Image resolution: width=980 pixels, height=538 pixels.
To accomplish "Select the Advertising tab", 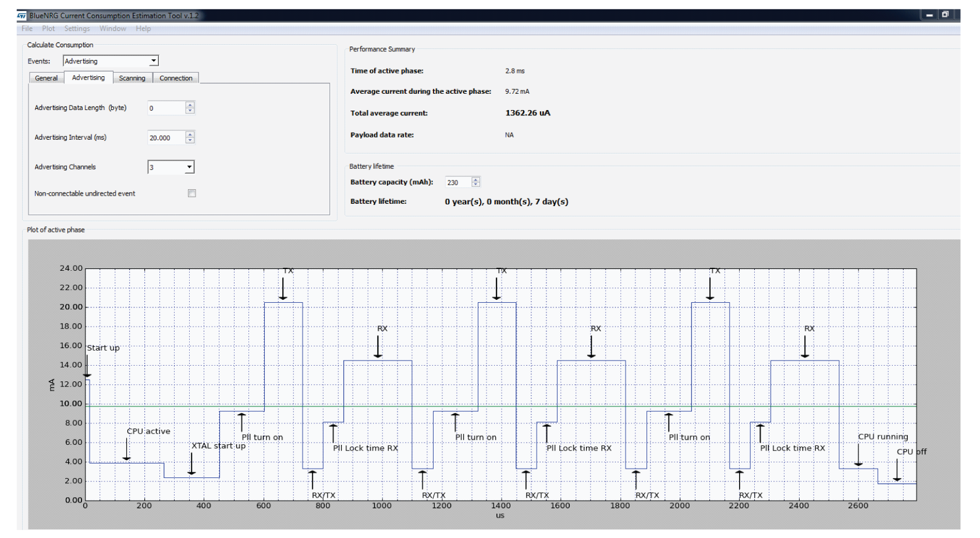I will click(88, 78).
